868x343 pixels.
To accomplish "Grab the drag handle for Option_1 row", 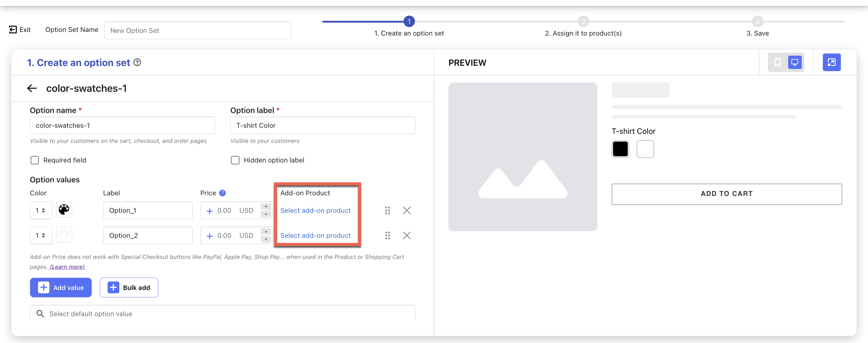I will (388, 210).
